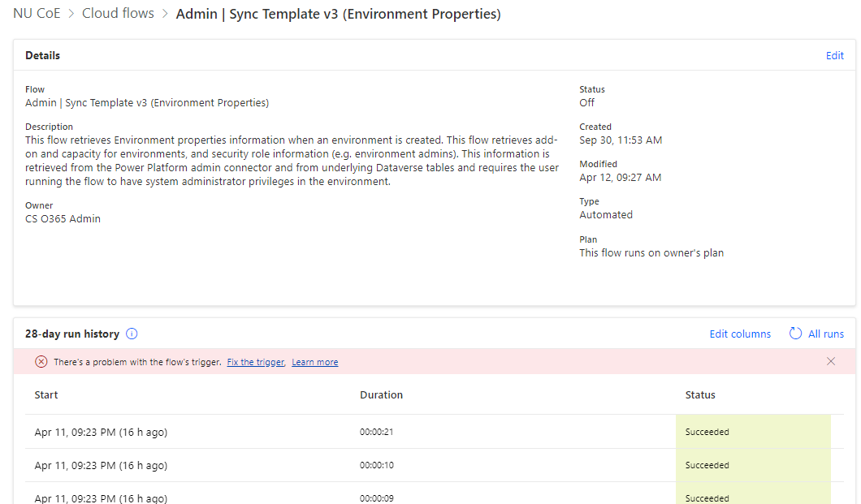Click the owner name CS O365 Admin

[63, 218]
